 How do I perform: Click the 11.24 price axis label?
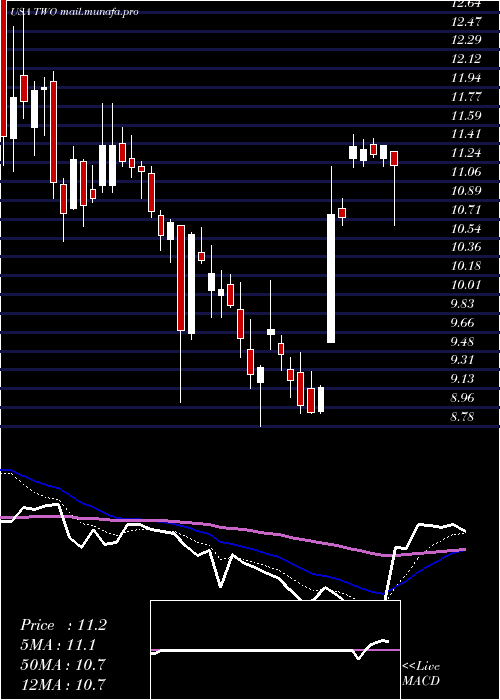pos(466,153)
